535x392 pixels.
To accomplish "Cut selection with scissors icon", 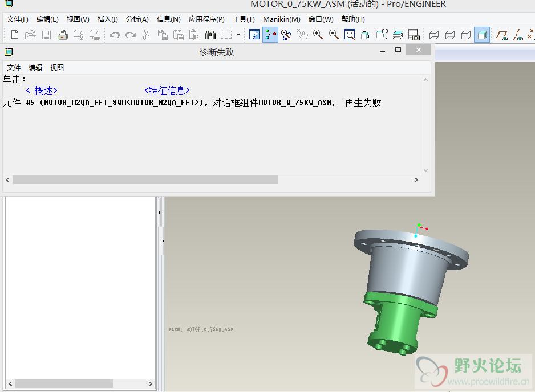I will (147, 35).
